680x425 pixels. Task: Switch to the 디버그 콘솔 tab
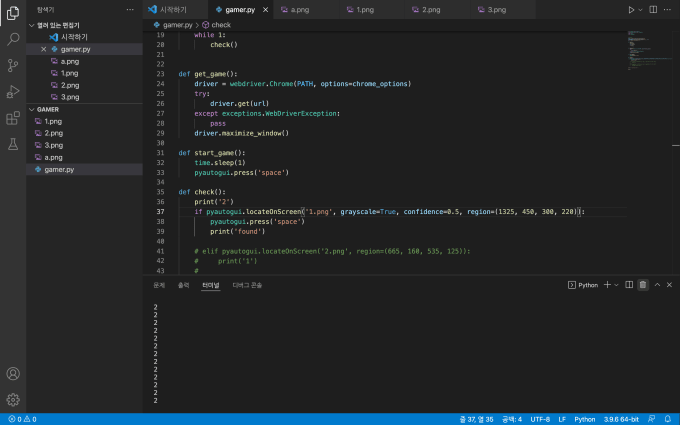pos(247,285)
